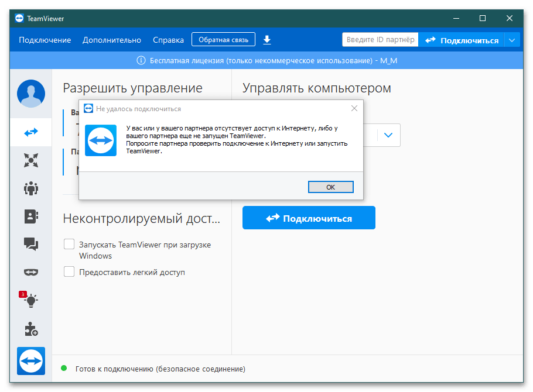Screen dimensions: 533x392
Task: Expand the dropdown arrow next to top Подключиться
Action: [512, 40]
